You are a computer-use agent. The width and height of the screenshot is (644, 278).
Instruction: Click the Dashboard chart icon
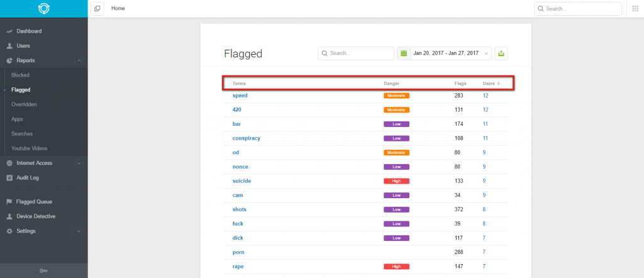coord(9,31)
